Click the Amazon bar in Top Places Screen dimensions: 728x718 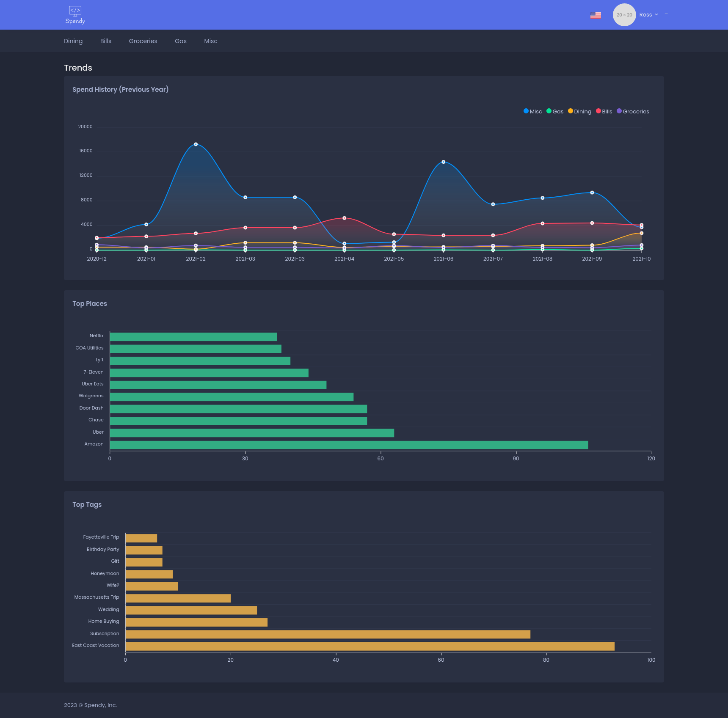[x=349, y=445]
